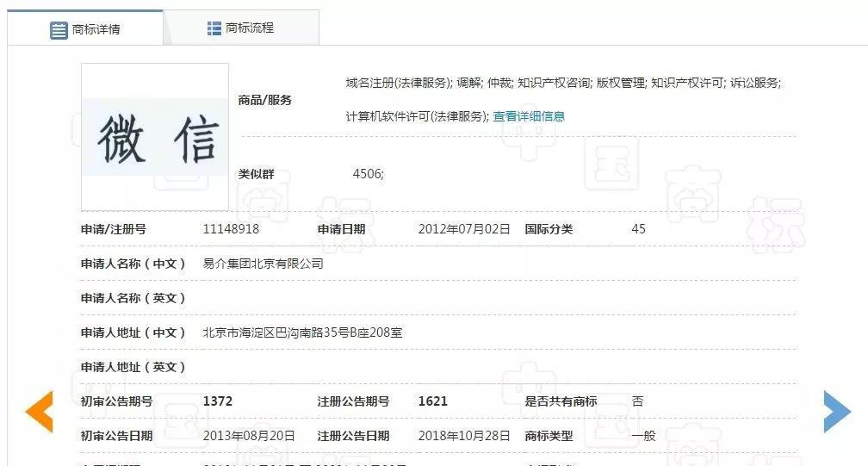Select text 计算机软件许可(法律服务);

pos(418,116)
